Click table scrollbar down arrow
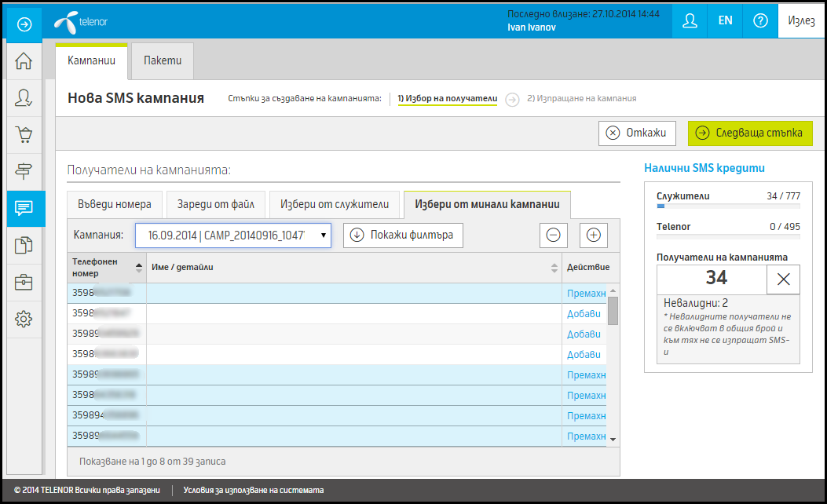The width and height of the screenshot is (827, 504). tap(613, 439)
